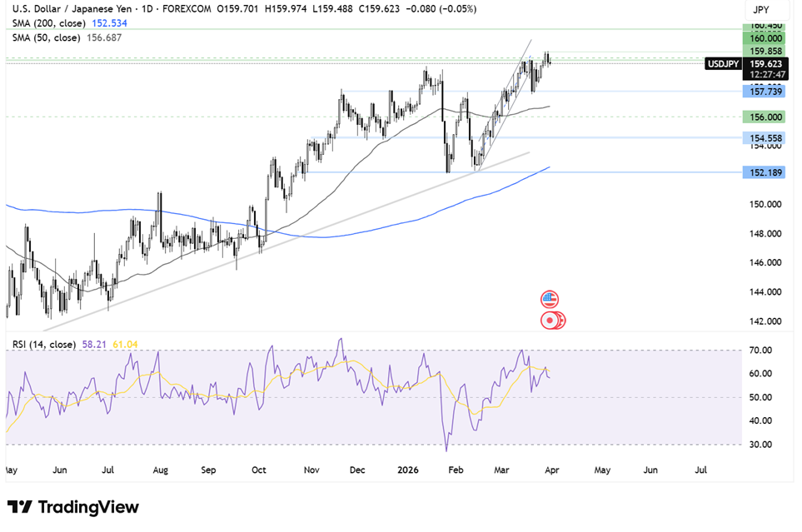Click the RSI 70.00 scale value

(x=760, y=351)
